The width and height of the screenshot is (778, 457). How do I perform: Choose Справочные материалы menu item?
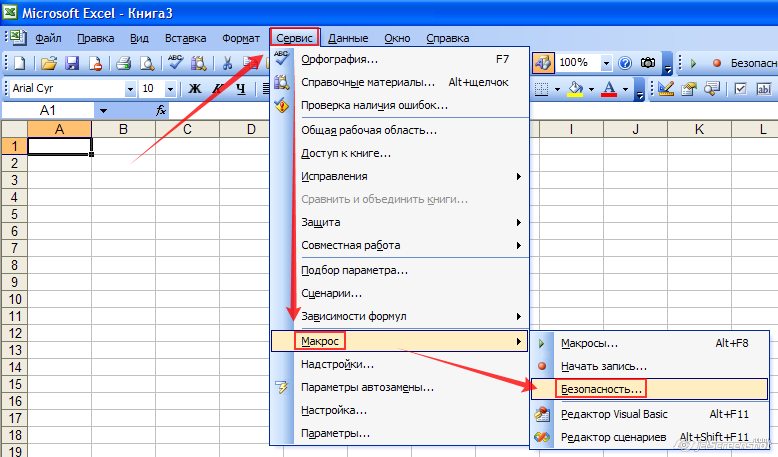(x=400, y=82)
